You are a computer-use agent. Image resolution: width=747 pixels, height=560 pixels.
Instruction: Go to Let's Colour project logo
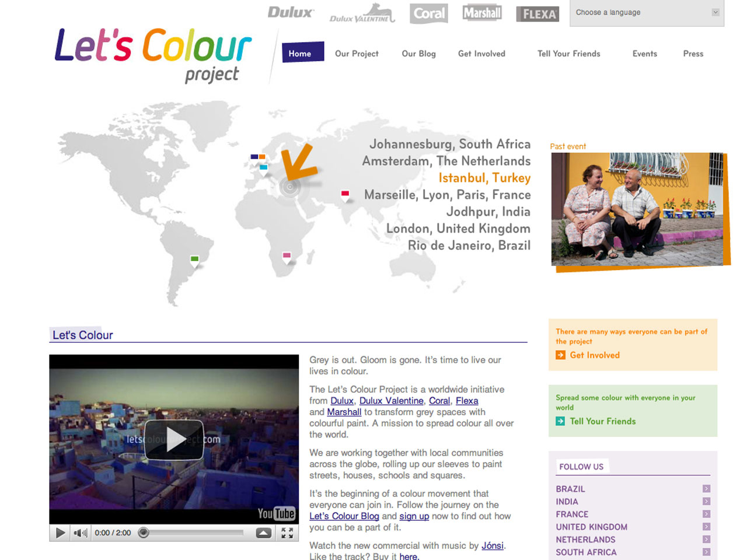153,55
